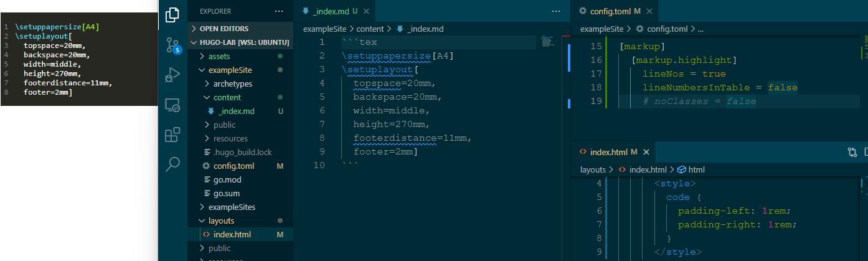This screenshot has height=261, width=868.
Task: Open _index.md in file tree
Action: pos(240,111)
